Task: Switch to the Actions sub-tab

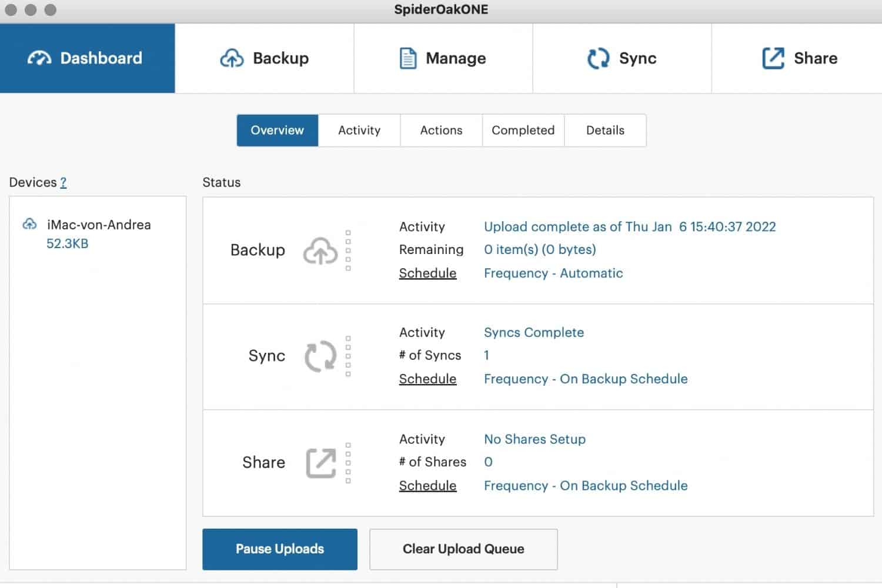Action: 442,130
